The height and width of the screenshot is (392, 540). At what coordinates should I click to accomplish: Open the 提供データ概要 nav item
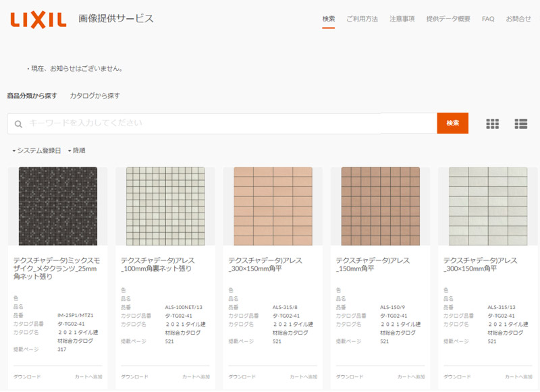(448, 19)
